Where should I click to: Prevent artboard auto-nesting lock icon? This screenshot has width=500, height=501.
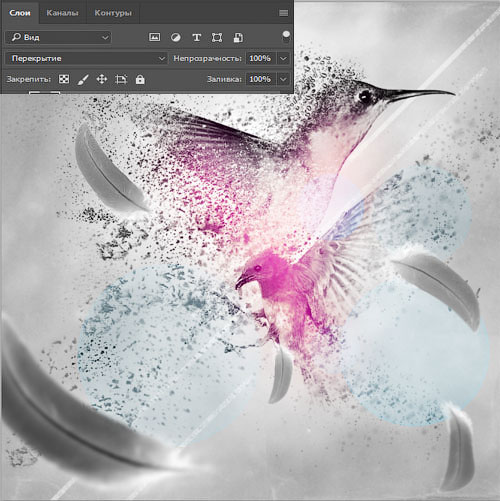(x=121, y=79)
